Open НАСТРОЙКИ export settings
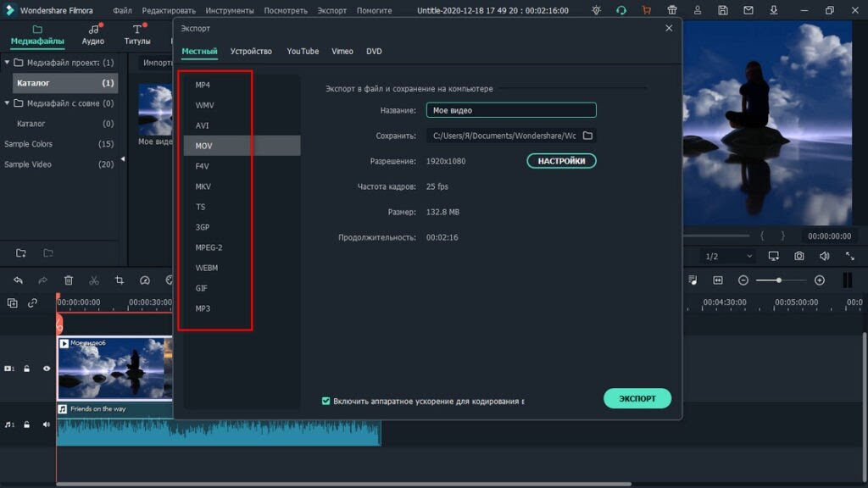Viewport: 868px width, 488px height. [x=561, y=161]
